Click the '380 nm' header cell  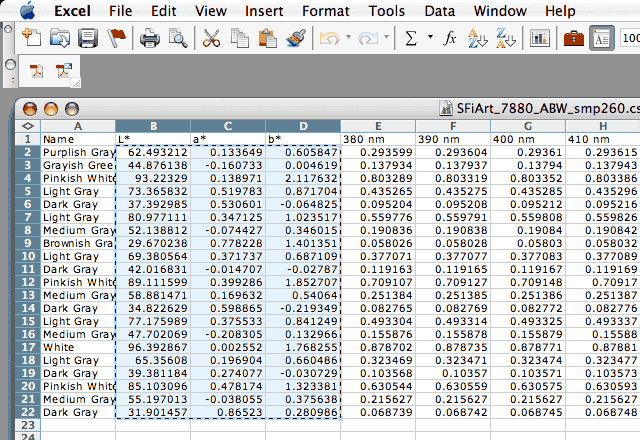coord(378,139)
